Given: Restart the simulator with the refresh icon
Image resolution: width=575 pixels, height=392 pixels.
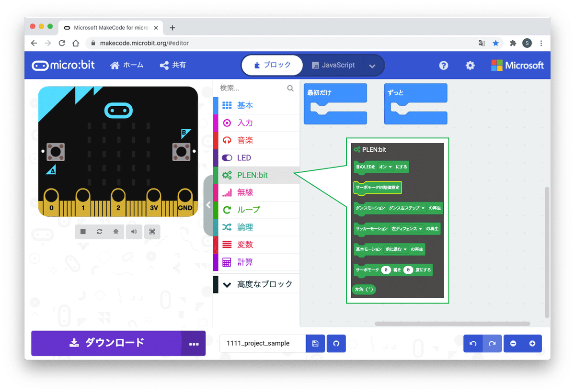Looking at the screenshot, I should pyautogui.click(x=99, y=232).
